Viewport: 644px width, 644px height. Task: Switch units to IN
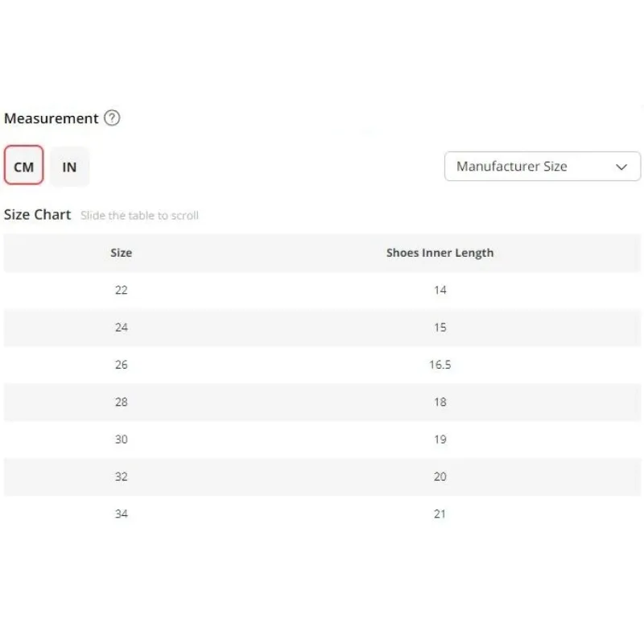pyautogui.click(x=69, y=167)
